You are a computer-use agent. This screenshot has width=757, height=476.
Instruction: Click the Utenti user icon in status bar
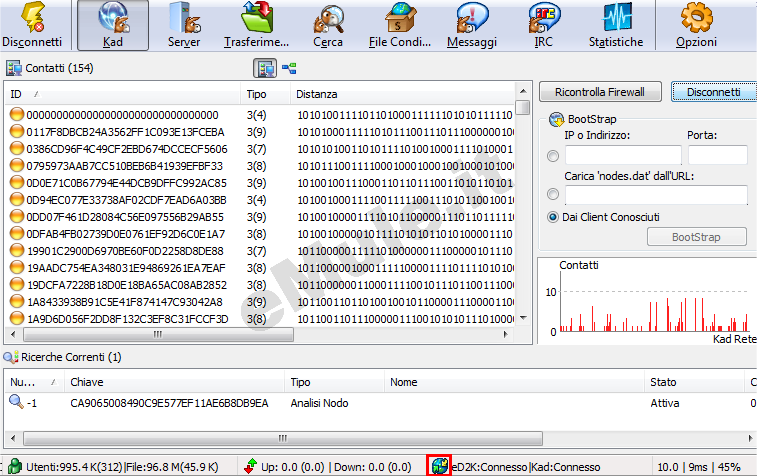click(15, 466)
